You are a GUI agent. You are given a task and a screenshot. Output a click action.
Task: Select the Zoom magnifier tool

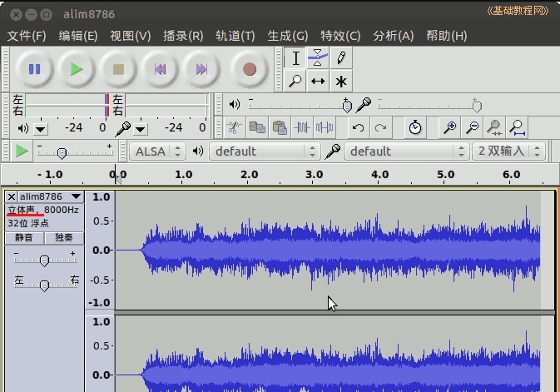click(295, 81)
